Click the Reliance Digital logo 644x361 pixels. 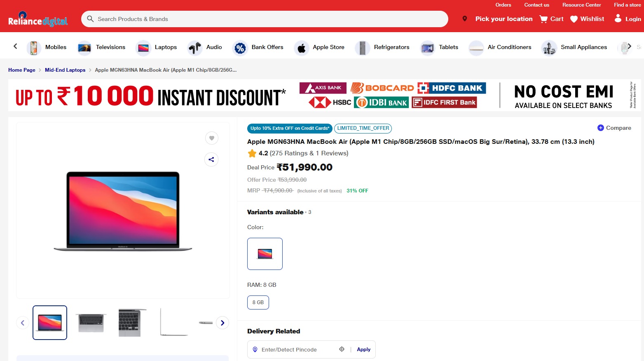38,19
